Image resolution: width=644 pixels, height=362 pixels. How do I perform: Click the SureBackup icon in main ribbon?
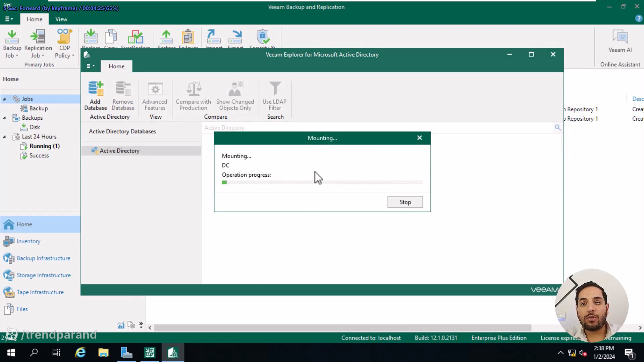[136, 38]
